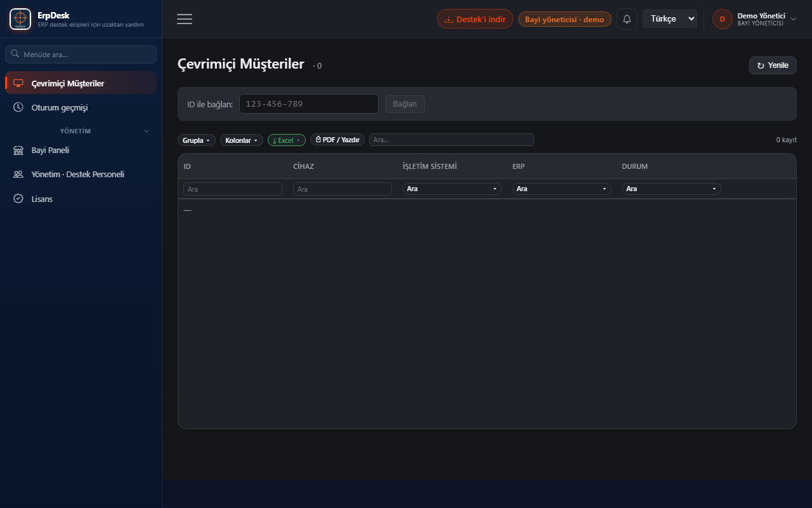Click the Destek'i indir button

475,19
